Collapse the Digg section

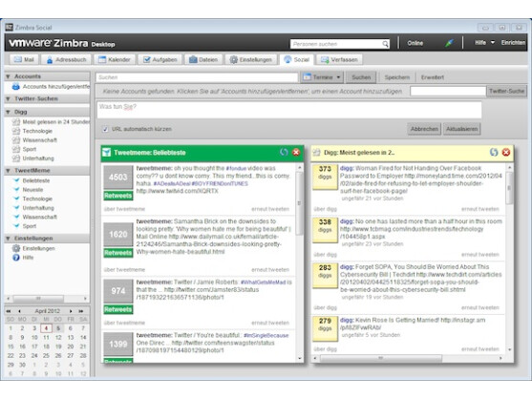point(8,112)
